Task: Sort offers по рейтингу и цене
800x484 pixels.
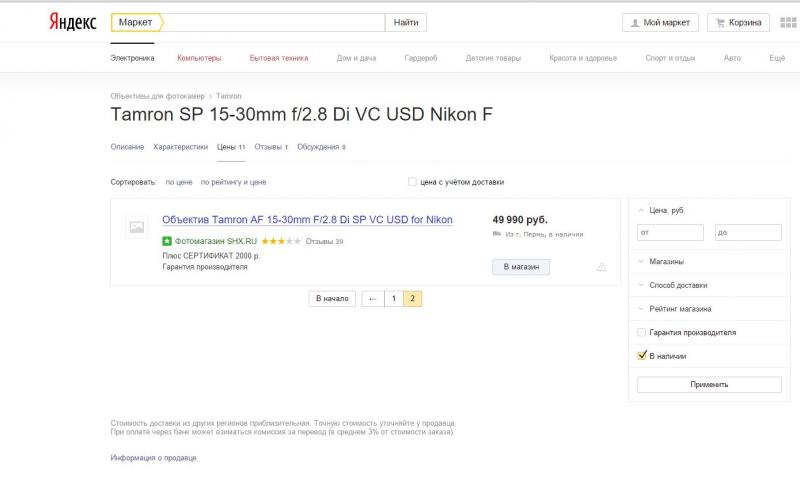Action: pyautogui.click(x=233, y=182)
